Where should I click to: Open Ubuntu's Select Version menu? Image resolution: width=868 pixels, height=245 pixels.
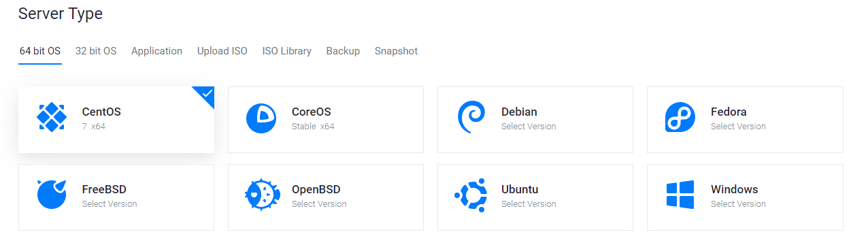tap(529, 204)
